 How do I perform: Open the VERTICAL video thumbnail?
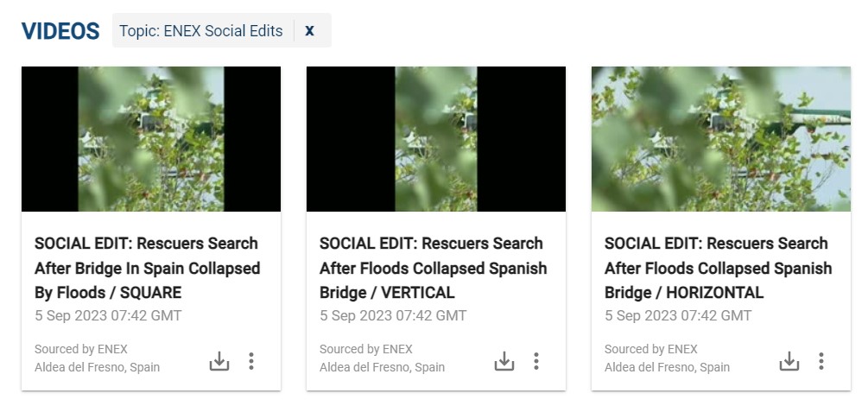(436, 139)
